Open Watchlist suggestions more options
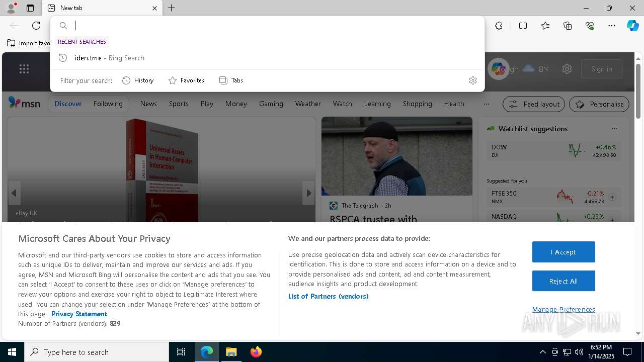 coord(614,129)
